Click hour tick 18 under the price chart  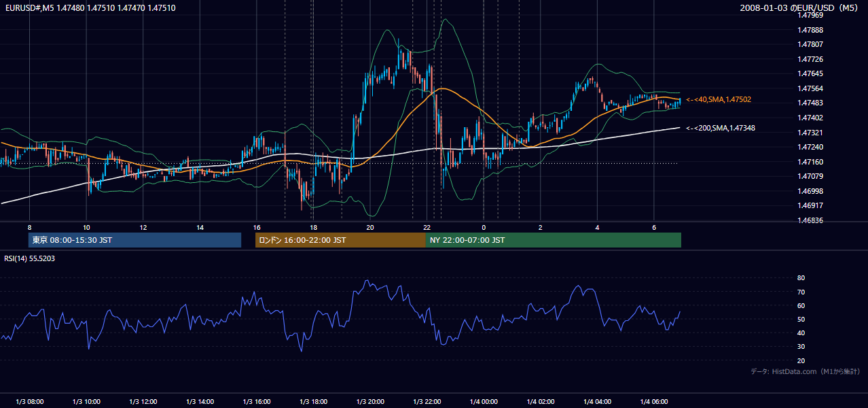313,227
